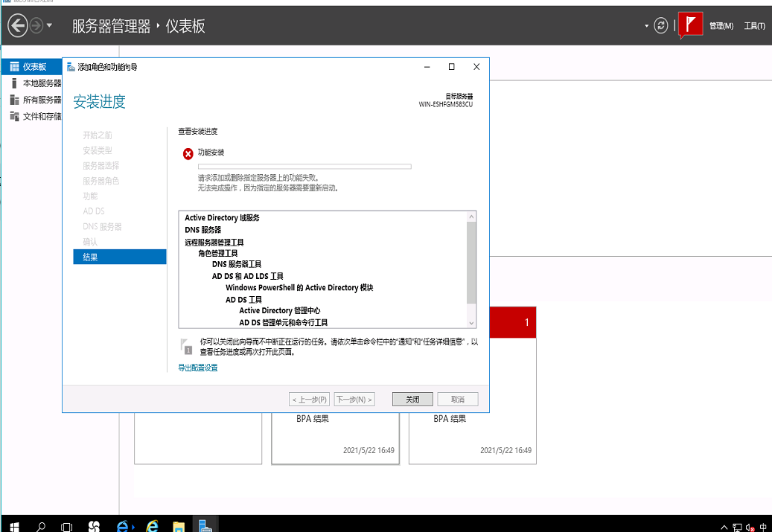Click the wizard title bar icon
Viewport: 772px width, 532px height.
point(71,67)
